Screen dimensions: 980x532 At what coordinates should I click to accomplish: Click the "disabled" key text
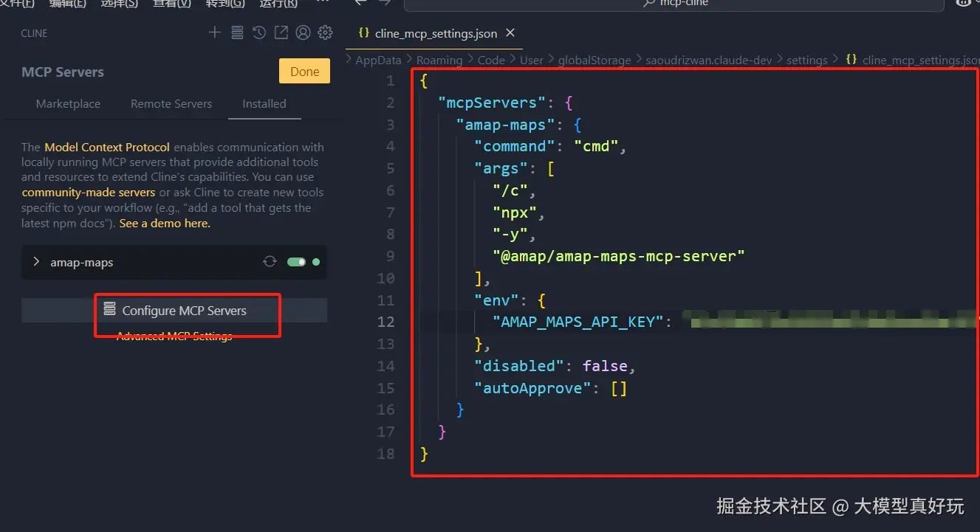coord(519,366)
